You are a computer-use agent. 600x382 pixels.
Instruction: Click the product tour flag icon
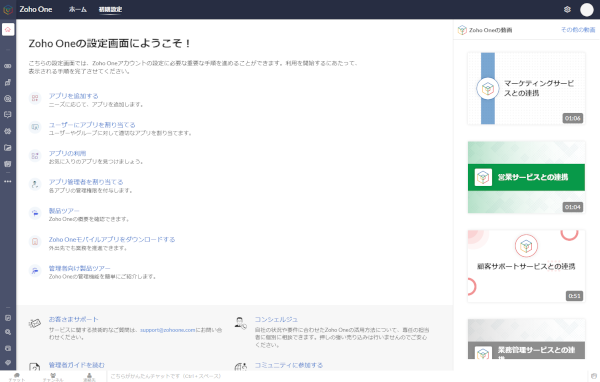pyautogui.click(x=35, y=213)
